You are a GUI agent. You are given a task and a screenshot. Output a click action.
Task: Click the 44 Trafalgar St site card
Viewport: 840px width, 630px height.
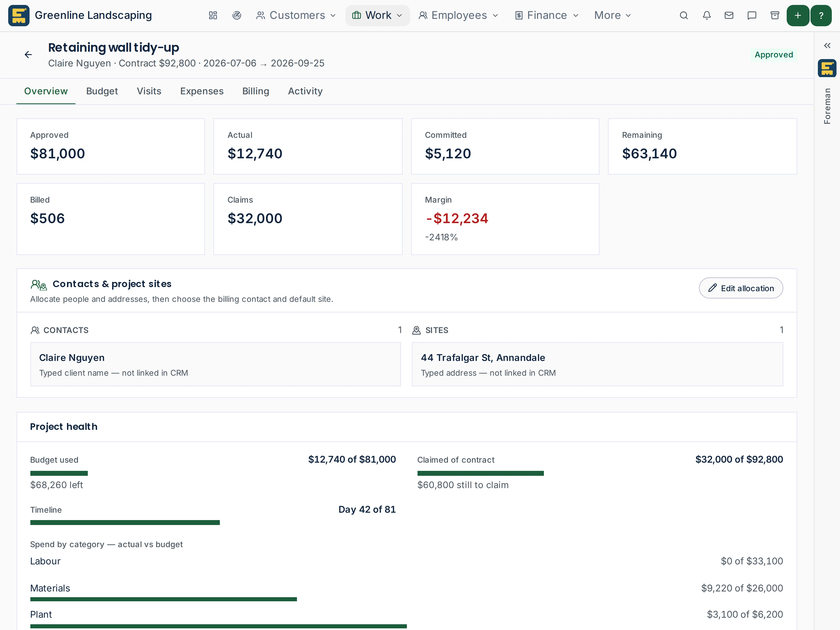(x=597, y=364)
